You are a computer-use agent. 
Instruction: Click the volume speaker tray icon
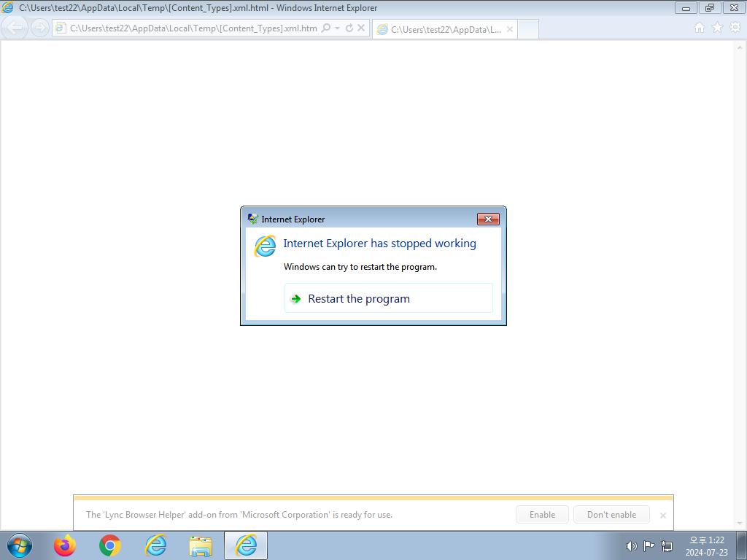(x=631, y=546)
